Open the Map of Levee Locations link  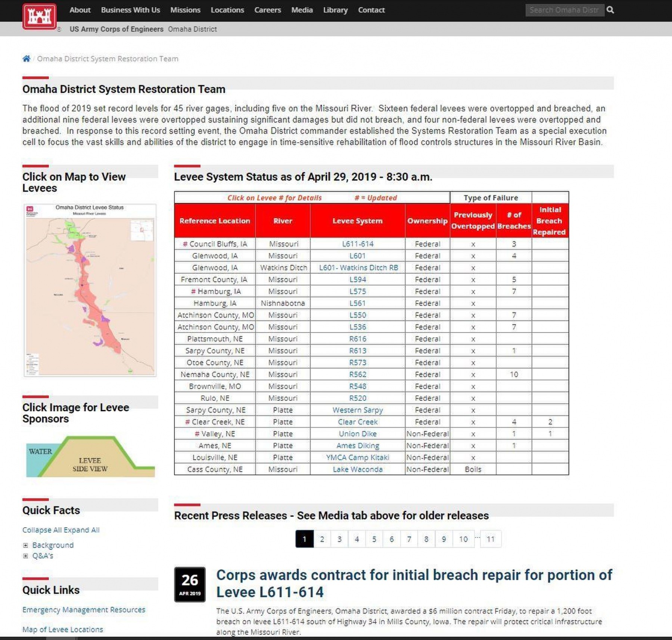point(63,629)
